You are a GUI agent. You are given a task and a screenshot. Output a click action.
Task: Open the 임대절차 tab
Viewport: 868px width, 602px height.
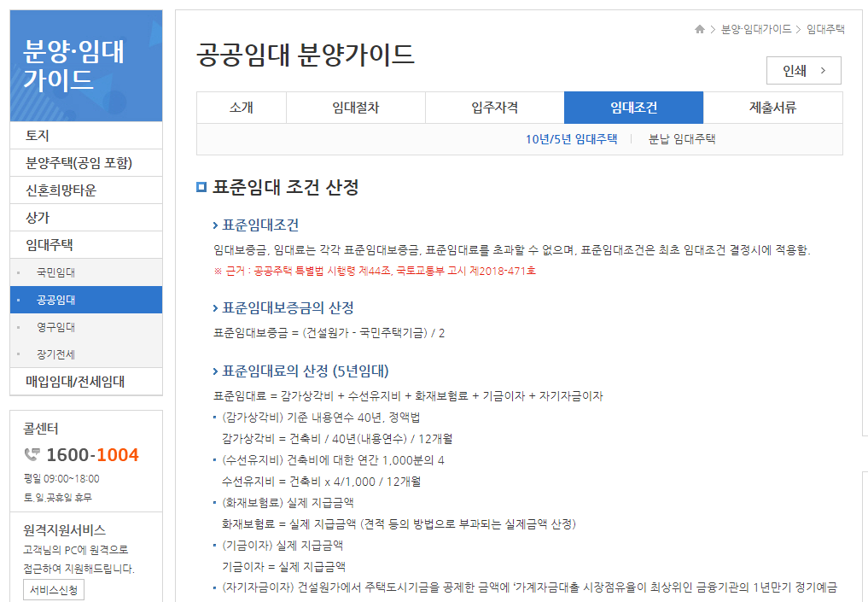(x=356, y=108)
